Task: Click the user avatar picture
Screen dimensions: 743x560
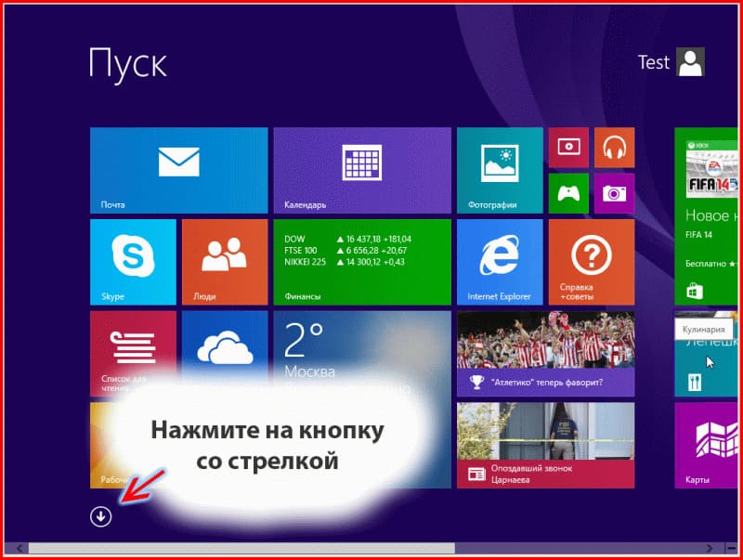Action: coord(690,62)
